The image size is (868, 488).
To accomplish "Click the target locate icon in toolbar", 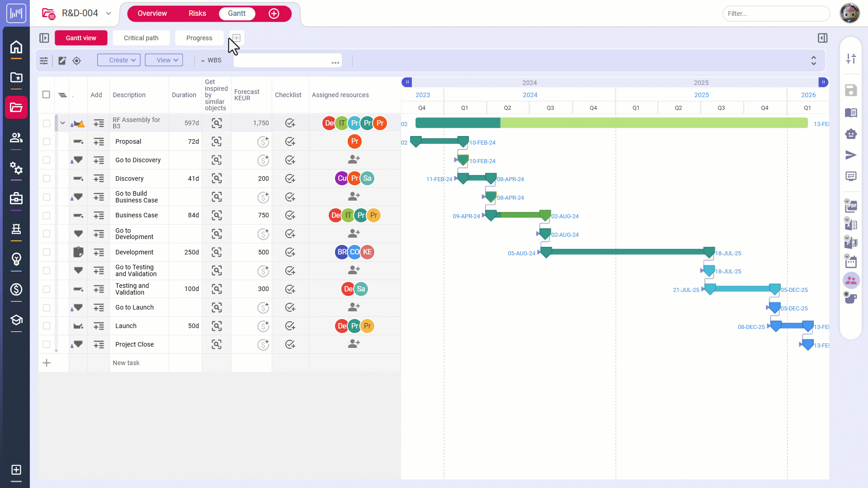I will click(x=77, y=61).
